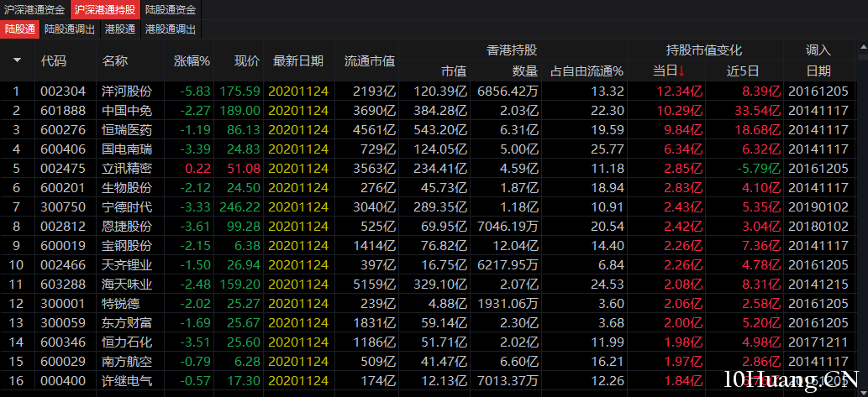Open the 港股通调出 sub-tab
The width and height of the screenshot is (868, 397).
171,29
